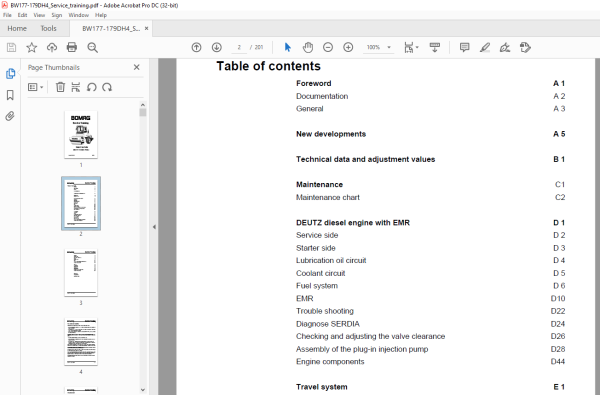Zoom in with the plus icon
600x395 pixels.
click(x=348, y=47)
